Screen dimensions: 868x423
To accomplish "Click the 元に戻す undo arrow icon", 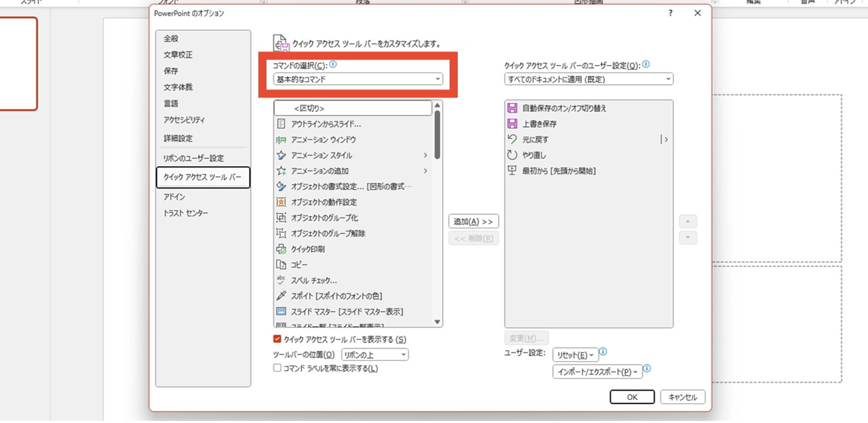I will (x=513, y=140).
